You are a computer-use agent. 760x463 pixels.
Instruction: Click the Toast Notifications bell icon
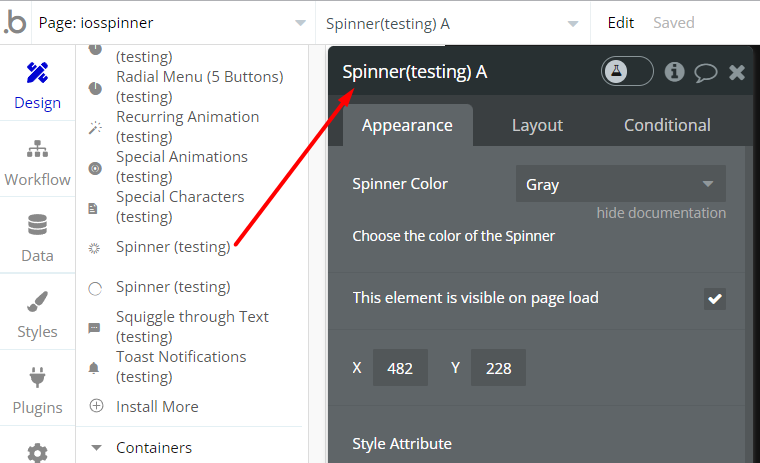click(95, 367)
